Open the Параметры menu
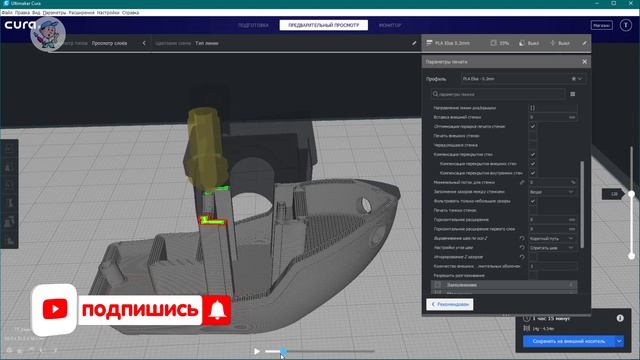Viewport: 640px width, 360px height. 54,13
